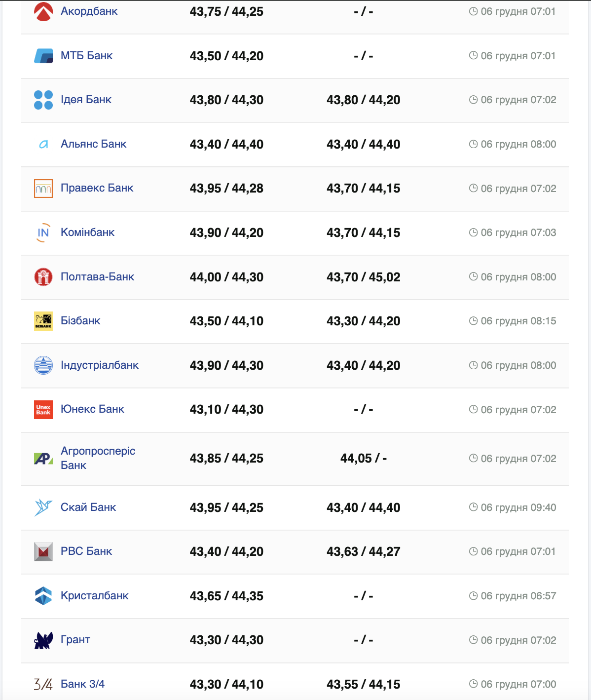Open the Індустріалбанк link
Image resolution: width=591 pixels, height=700 pixels.
[100, 365]
